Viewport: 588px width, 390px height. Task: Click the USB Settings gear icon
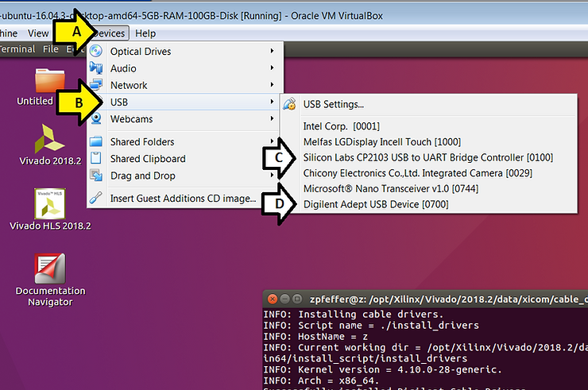click(x=290, y=104)
